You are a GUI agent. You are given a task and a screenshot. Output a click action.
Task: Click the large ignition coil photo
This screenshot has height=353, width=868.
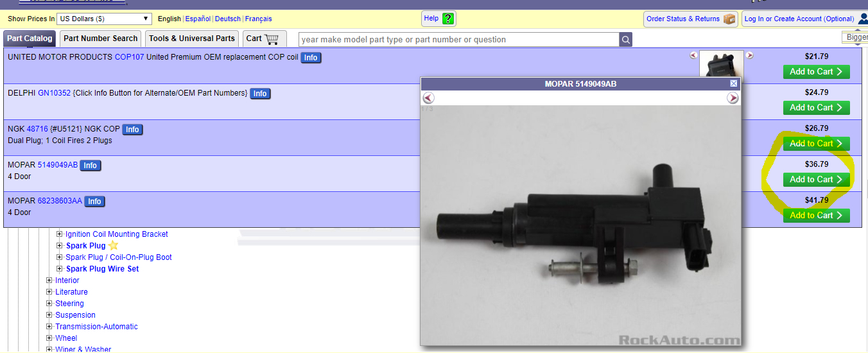pyautogui.click(x=580, y=226)
